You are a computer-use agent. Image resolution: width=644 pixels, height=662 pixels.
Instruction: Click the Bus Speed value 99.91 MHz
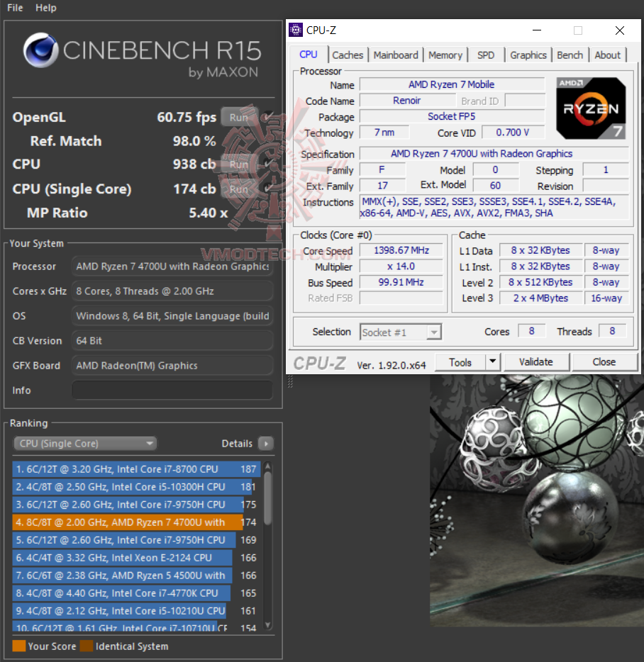click(x=401, y=282)
